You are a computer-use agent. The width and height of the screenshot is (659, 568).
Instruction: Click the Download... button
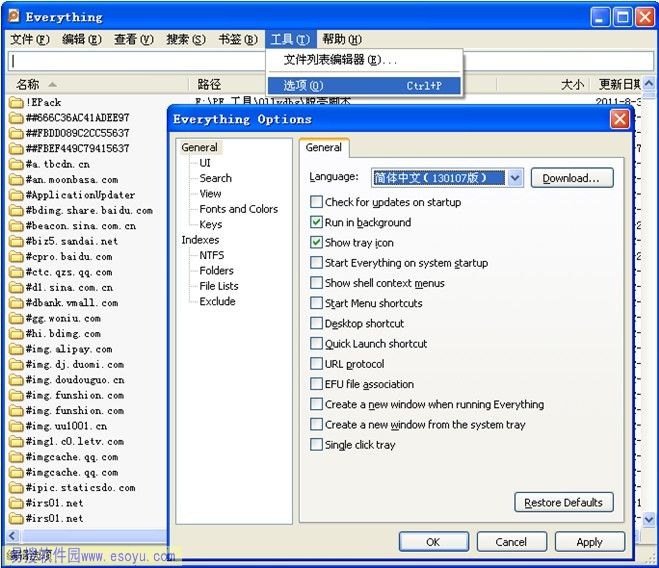click(572, 178)
